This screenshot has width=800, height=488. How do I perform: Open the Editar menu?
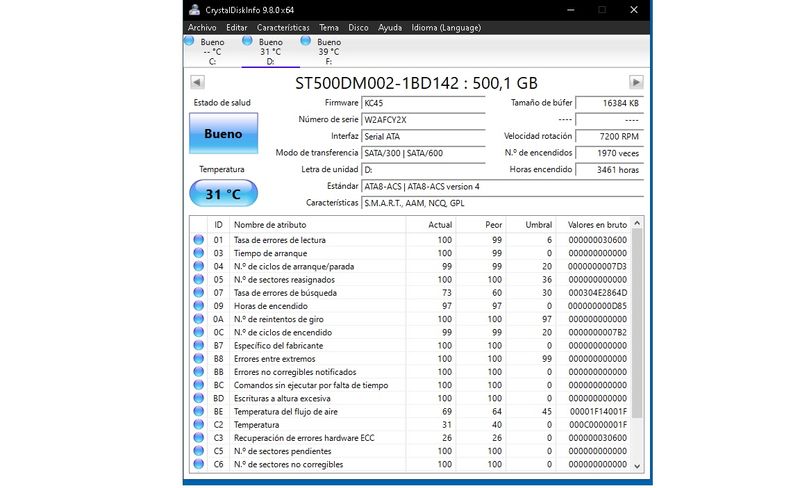click(237, 28)
